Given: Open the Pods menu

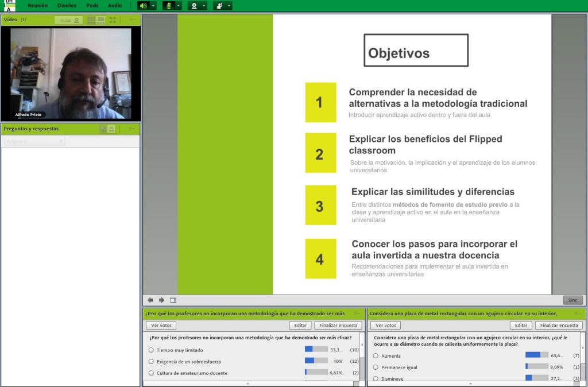Looking at the screenshot, I should (92, 6).
